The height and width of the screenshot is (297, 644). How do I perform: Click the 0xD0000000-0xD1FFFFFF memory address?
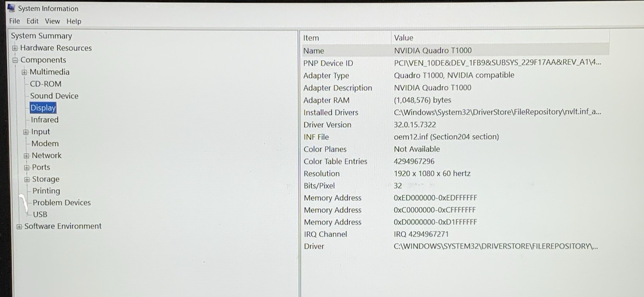435,222
